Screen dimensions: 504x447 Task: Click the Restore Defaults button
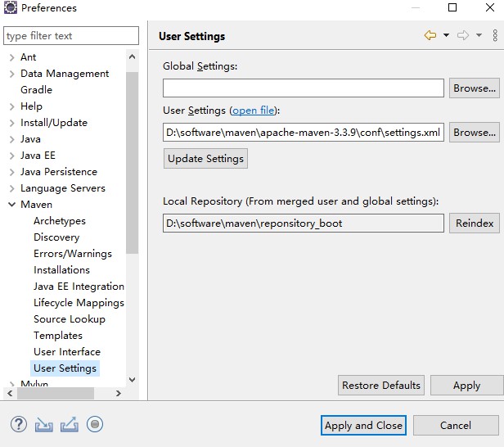[381, 386]
